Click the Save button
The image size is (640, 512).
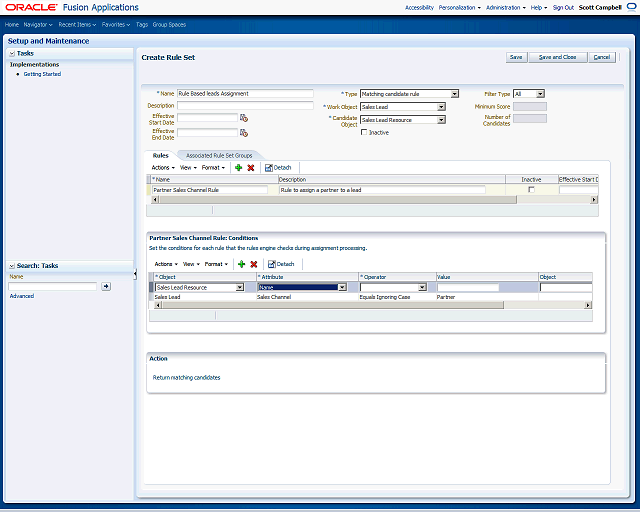pyautogui.click(x=516, y=57)
